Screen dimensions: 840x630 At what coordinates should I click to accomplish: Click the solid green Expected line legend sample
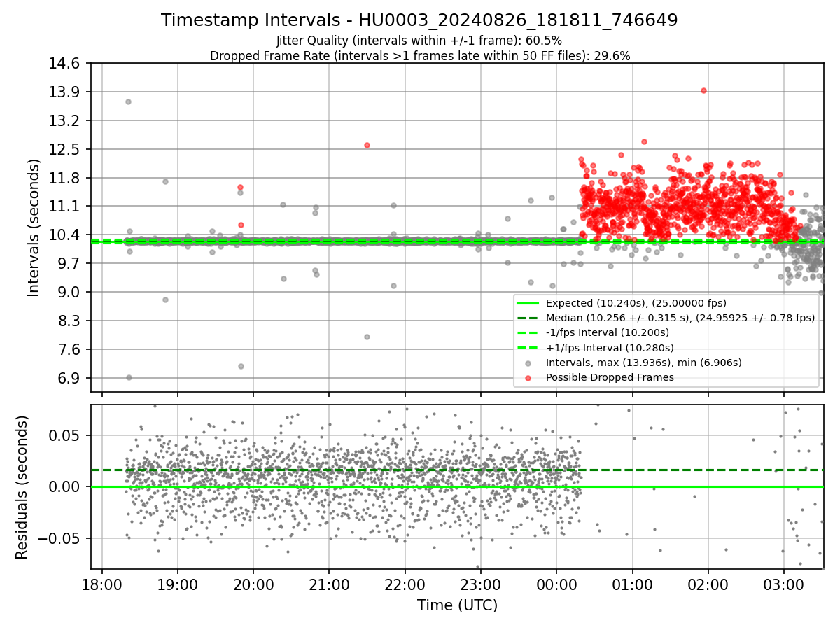click(x=528, y=303)
